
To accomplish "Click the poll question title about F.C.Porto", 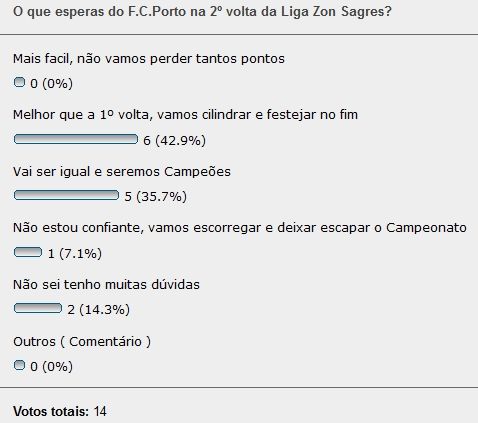I will 202,12.
